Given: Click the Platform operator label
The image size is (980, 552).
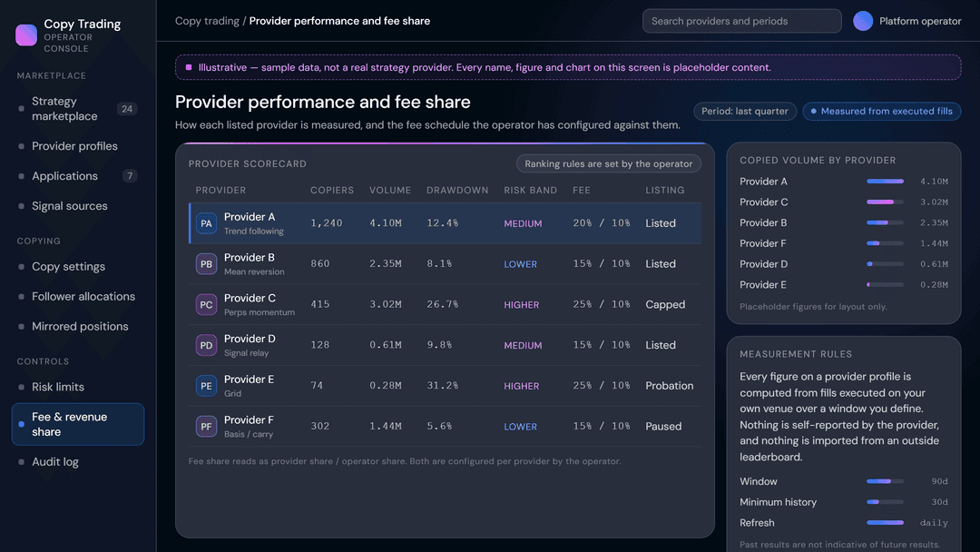Looking at the screenshot, I should tap(920, 21).
